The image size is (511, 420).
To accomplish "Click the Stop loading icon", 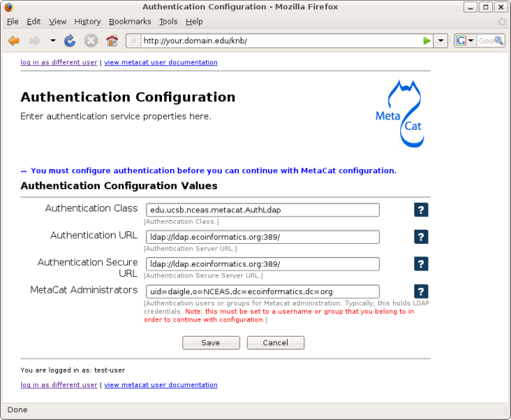I will tap(90, 41).
